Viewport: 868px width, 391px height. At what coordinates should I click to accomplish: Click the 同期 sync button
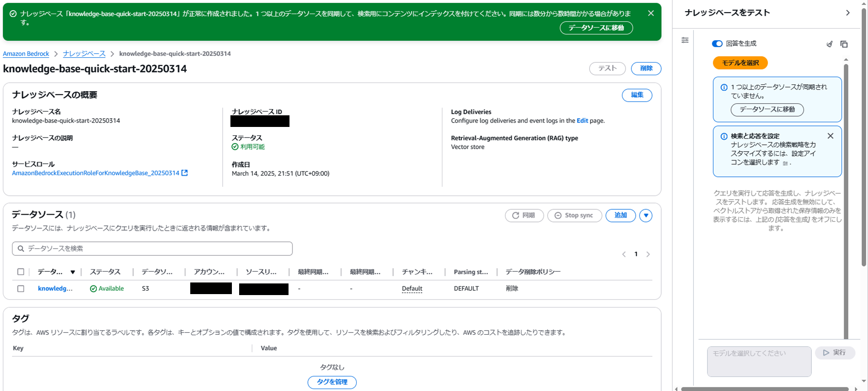524,216
